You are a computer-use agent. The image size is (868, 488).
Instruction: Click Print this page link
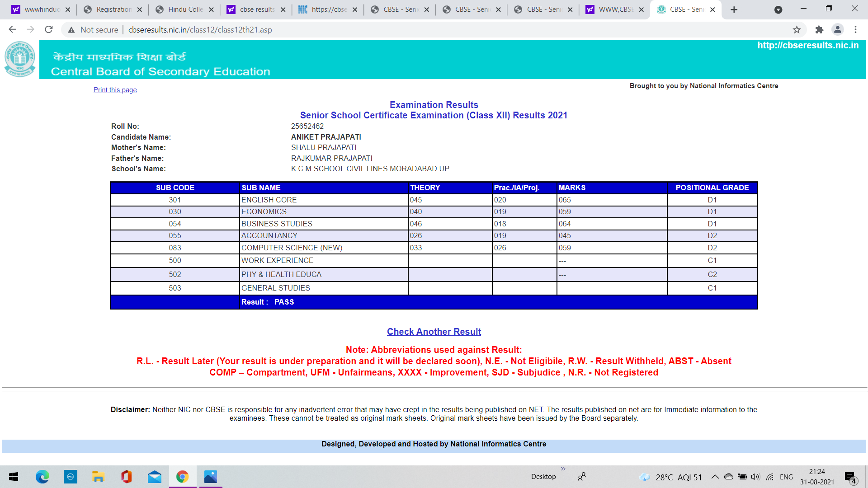[115, 90]
